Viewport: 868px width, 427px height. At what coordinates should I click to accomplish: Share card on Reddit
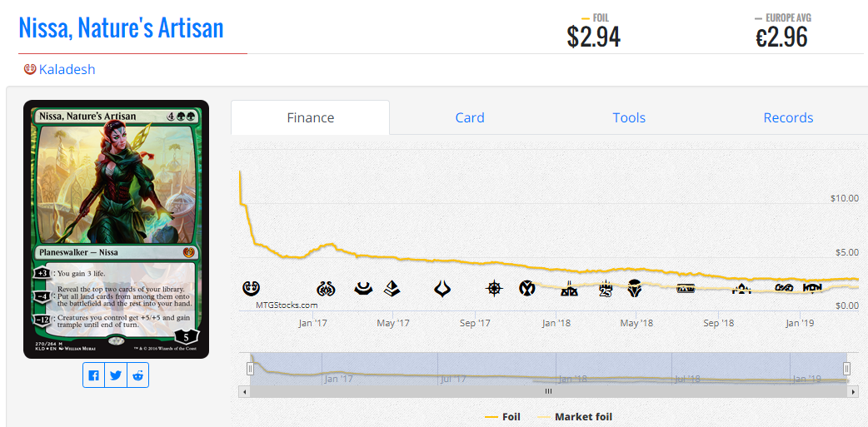137,375
